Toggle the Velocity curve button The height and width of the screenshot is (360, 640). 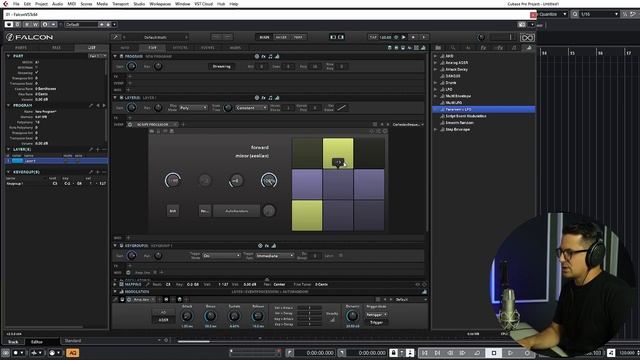(x=333, y=320)
